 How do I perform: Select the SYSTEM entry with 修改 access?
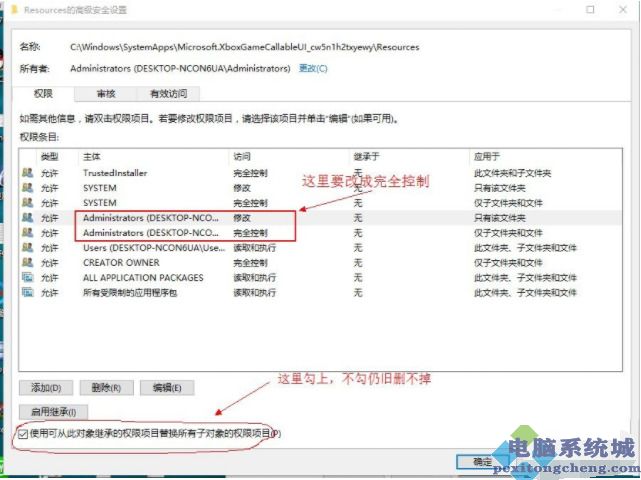click(320, 188)
